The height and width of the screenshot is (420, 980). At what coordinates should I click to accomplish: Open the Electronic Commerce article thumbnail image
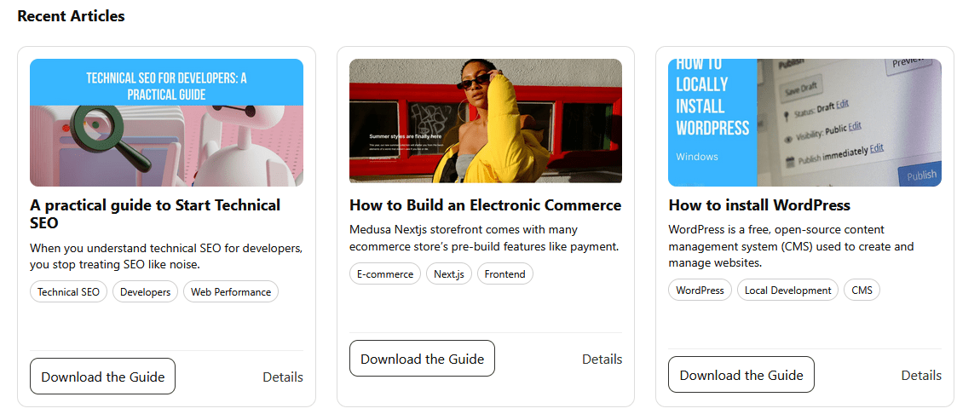(486, 121)
